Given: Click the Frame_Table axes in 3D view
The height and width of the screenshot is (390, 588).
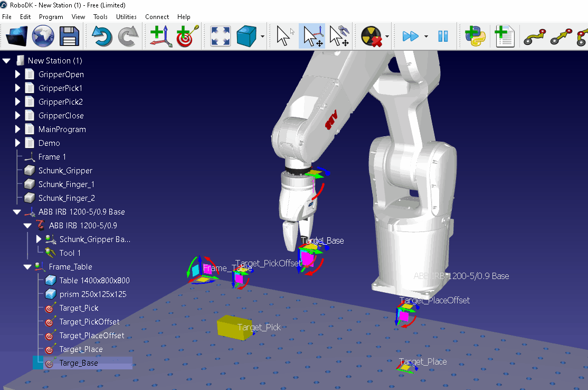Looking at the screenshot, I should pyautogui.click(x=202, y=270).
